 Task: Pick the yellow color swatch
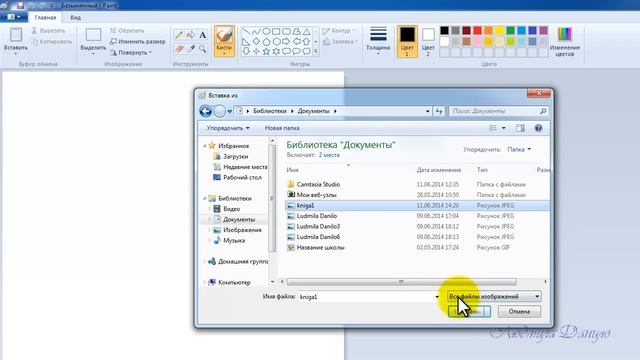click(500, 31)
